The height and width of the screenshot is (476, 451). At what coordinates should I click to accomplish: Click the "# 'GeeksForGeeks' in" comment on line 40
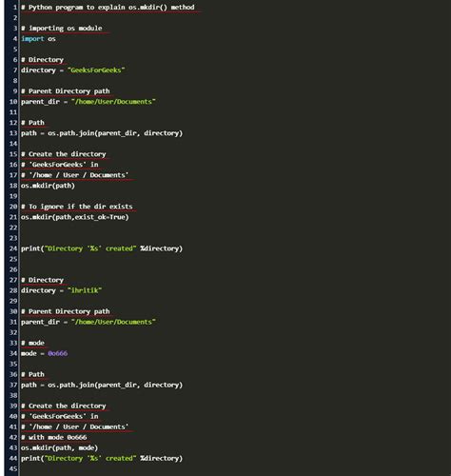[60, 416]
